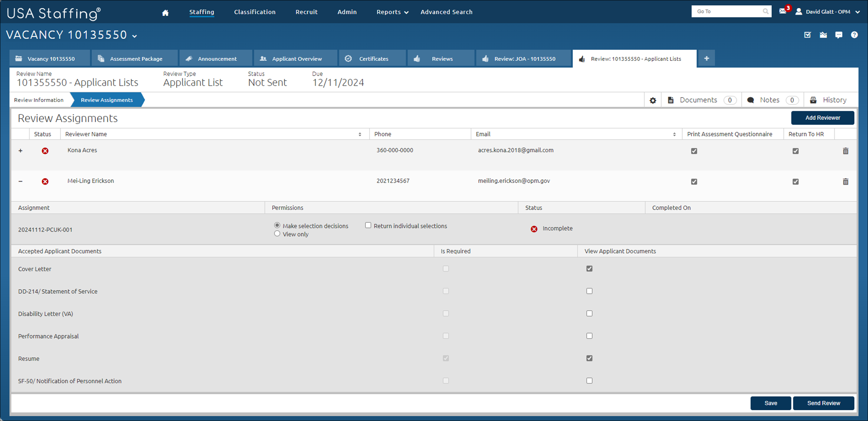
Task: Delete reviewer Kona Acres
Action: tap(845, 151)
